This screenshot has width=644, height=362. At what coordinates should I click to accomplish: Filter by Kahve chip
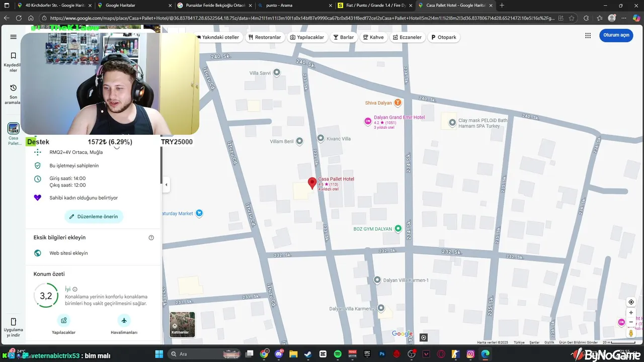[x=374, y=37]
